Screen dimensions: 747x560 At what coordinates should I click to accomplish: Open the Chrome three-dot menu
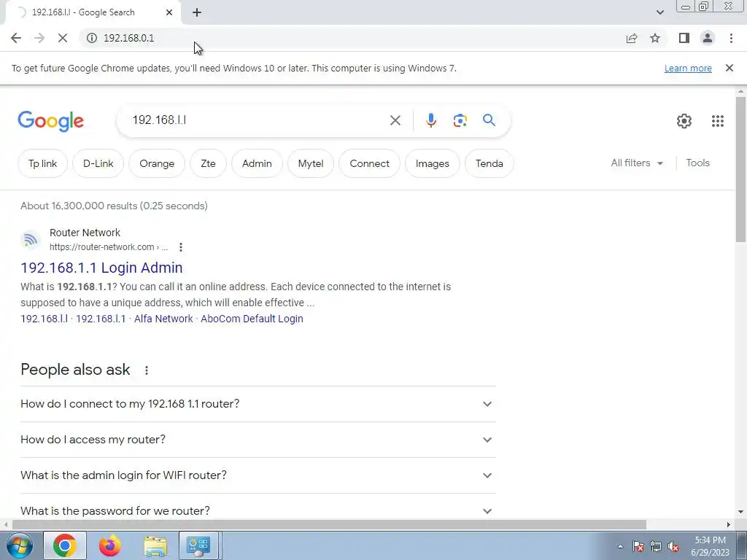(731, 38)
